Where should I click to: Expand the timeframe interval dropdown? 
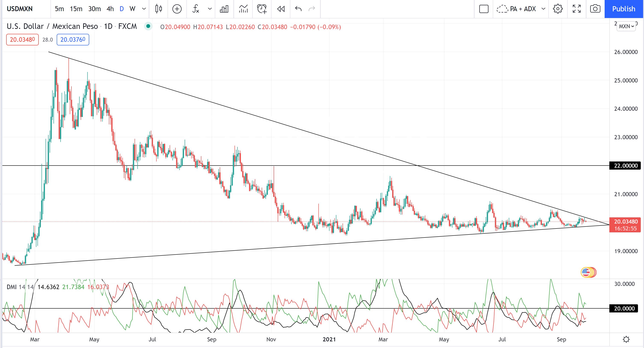tap(144, 9)
